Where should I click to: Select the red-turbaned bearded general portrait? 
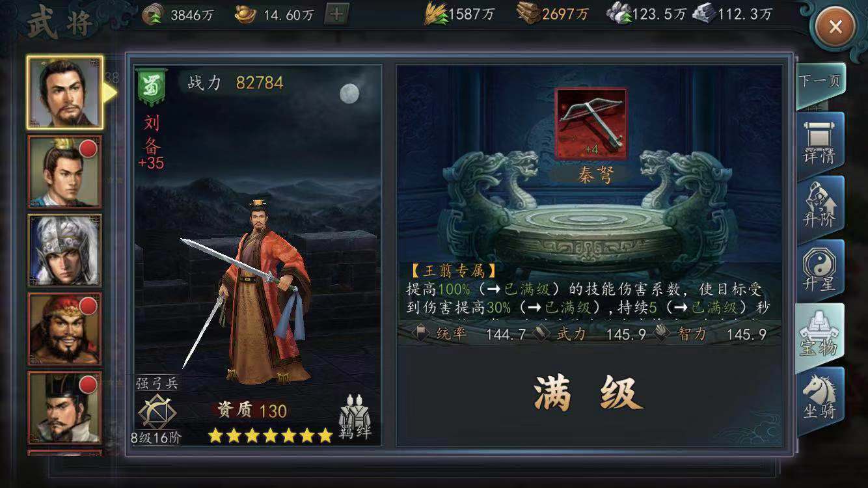(64, 329)
